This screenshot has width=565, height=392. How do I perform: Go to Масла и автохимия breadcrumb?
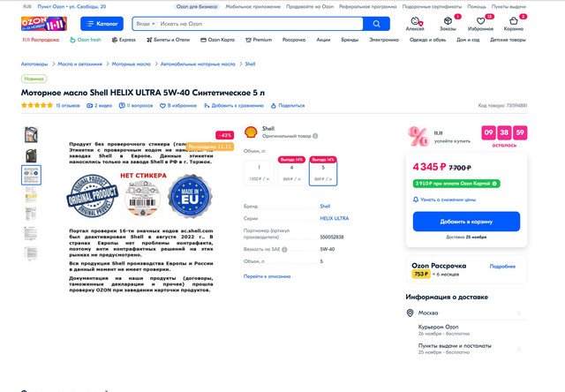coord(80,64)
